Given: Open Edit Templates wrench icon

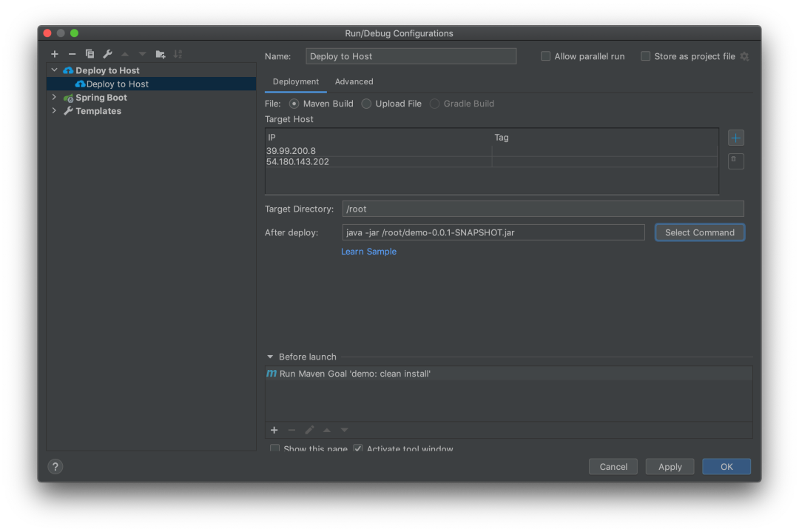Looking at the screenshot, I should (107, 54).
